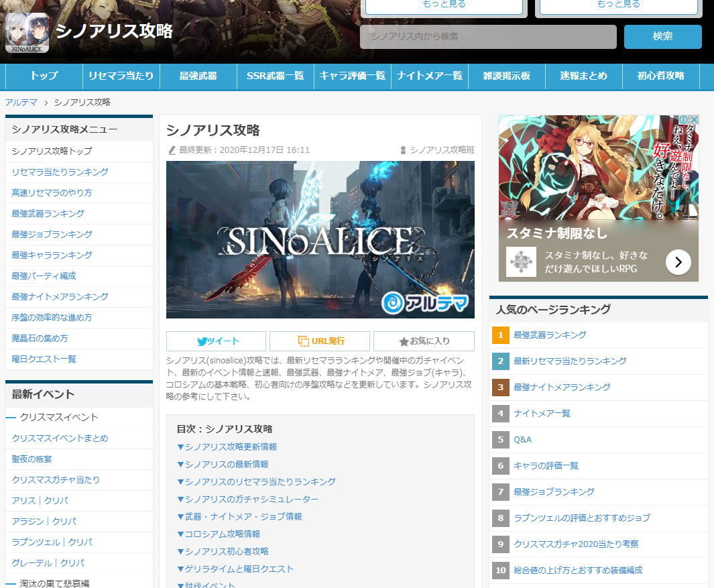Jump to ▼ゲリラタイムと曜日クエスト section
714x588 pixels.
click(235, 569)
